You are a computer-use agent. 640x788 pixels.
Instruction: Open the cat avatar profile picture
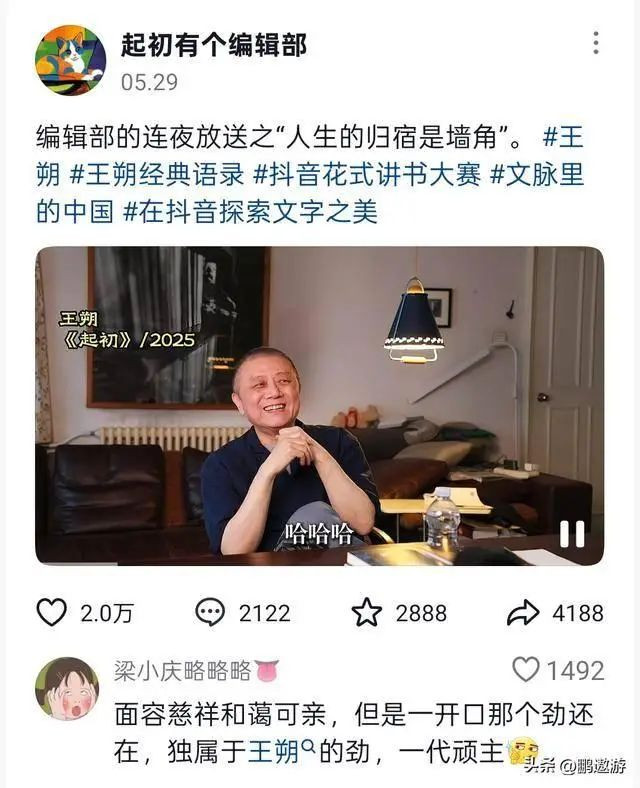tap(70, 60)
